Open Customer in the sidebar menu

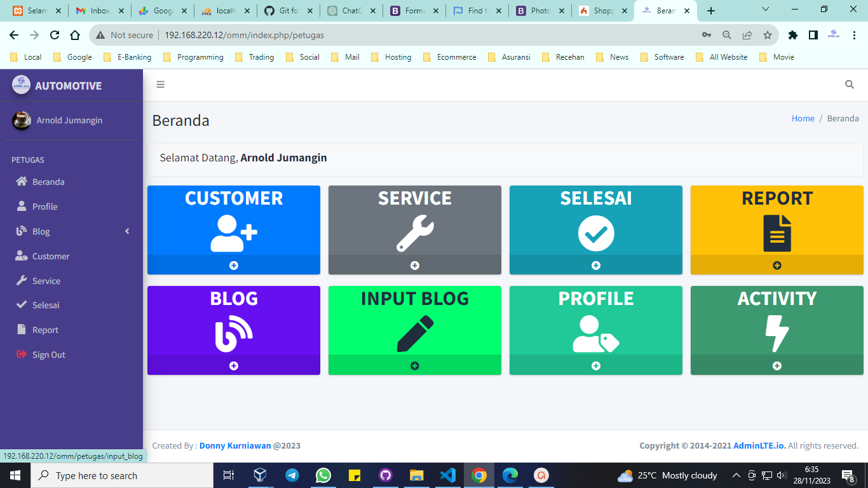(51, 256)
